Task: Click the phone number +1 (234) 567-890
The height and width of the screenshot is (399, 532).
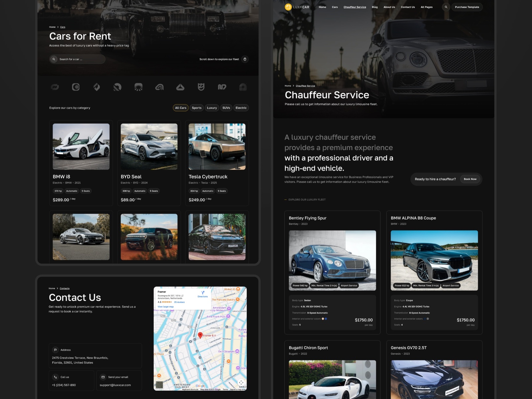Action: [64, 385]
